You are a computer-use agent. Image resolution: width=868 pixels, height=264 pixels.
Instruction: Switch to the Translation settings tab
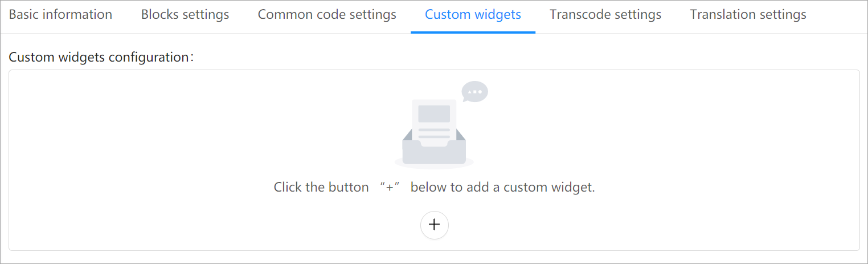(x=748, y=14)
